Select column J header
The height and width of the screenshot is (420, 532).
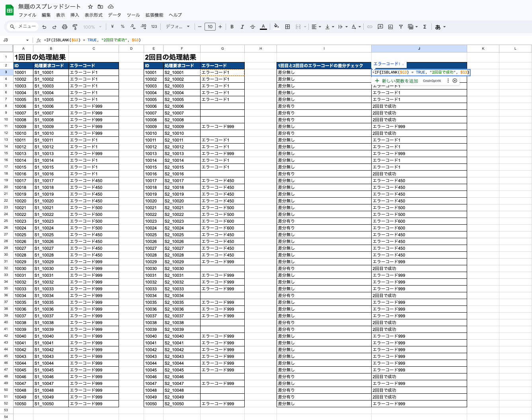coord(419,49)
